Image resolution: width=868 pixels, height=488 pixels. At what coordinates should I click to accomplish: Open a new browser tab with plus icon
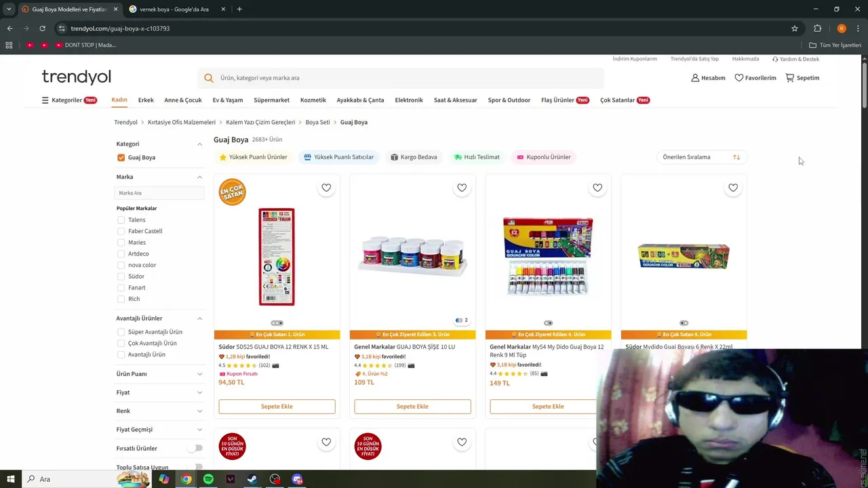pyautogui.click(x=239, y=9)
